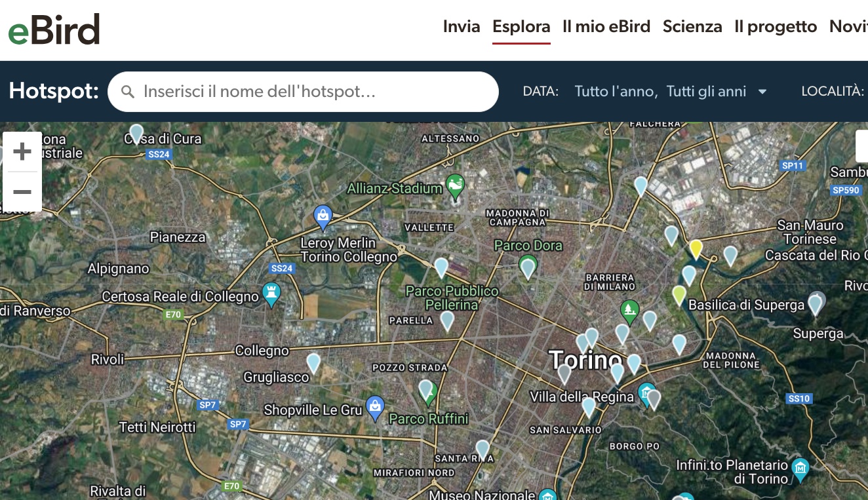
Task: Click the Alpignano town label
Action: click(119, 269)
